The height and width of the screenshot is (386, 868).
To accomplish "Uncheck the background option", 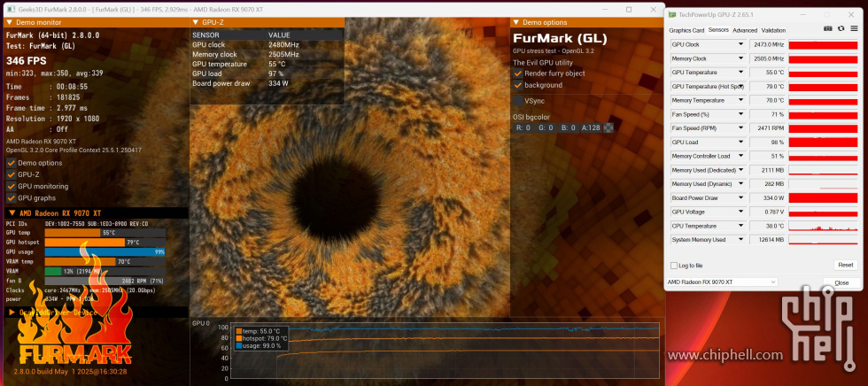I will 518,85.
